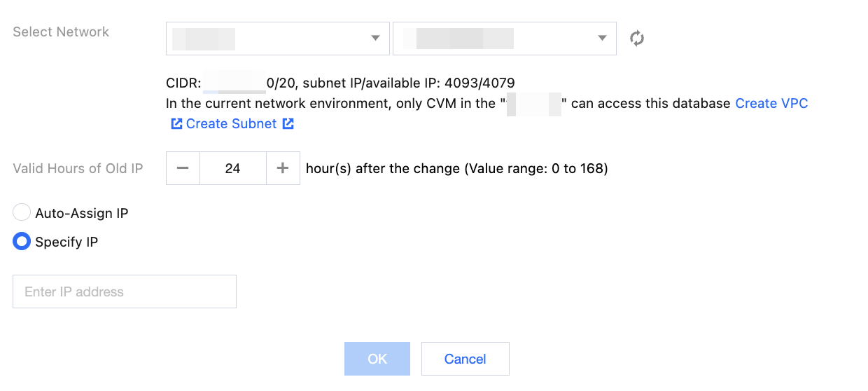Viewport: 868px width, 391px height.
Task: Click the Create VPC link
Action: click(x=771, y=103)
